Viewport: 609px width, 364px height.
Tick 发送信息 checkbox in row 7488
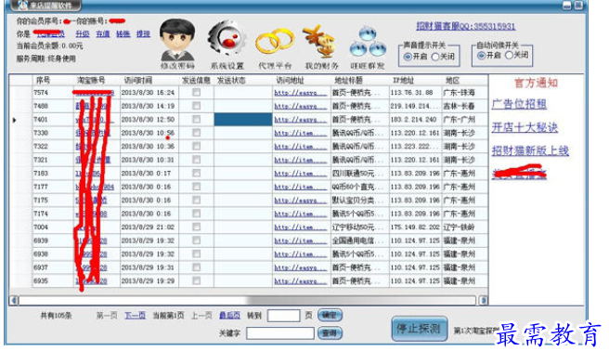(197, 106)
